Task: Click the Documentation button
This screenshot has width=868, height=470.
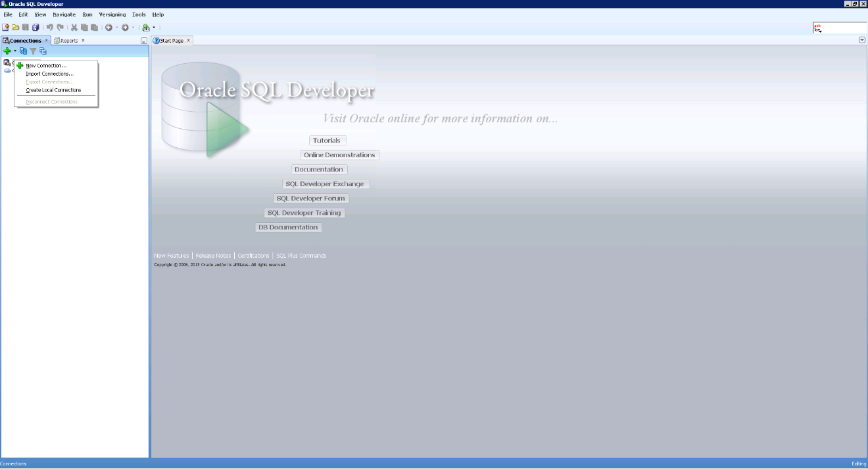Action: (x=319, y=170)
